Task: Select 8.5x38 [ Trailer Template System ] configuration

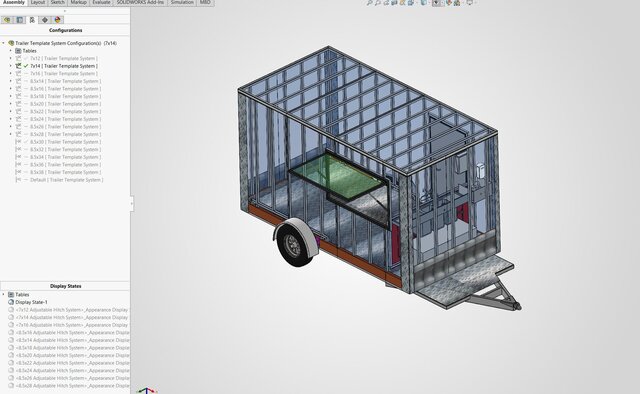Action: click(x=65, y=172)
